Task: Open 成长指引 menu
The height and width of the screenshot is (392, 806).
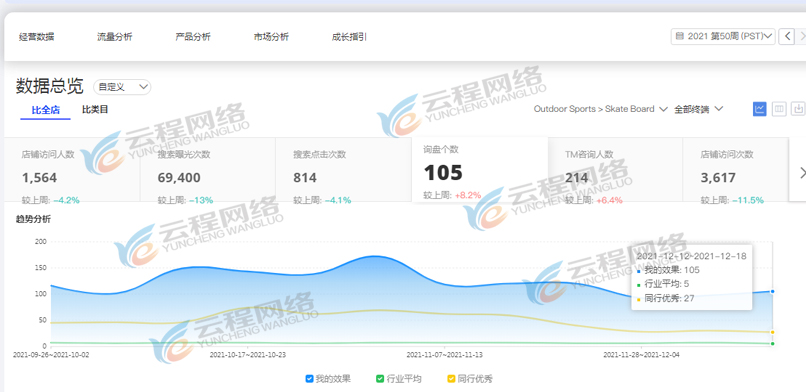Action: pos(349,37)
